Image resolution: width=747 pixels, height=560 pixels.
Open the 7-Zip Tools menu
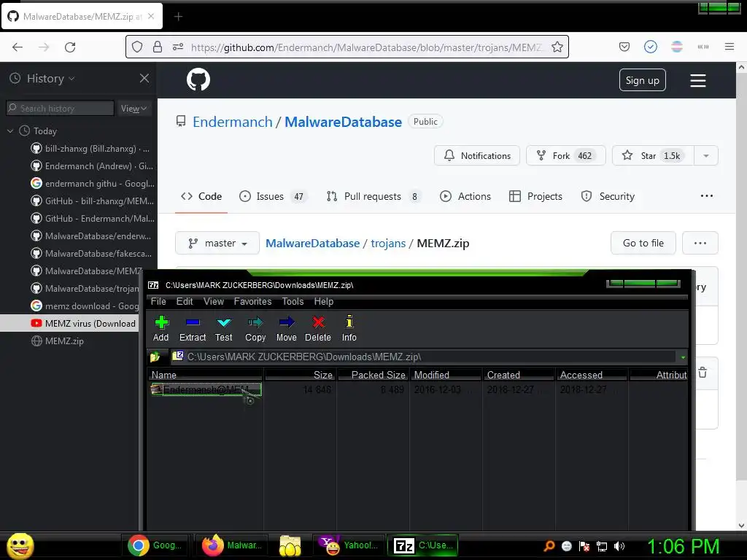click(293, 301)
